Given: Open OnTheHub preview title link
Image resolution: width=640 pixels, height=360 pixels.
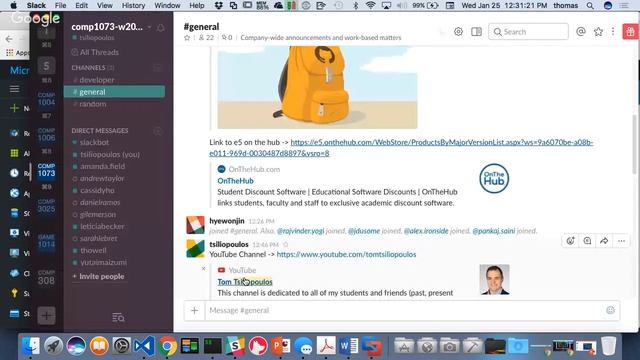Looking at the screenshot, I should click(x=236, y=180).
